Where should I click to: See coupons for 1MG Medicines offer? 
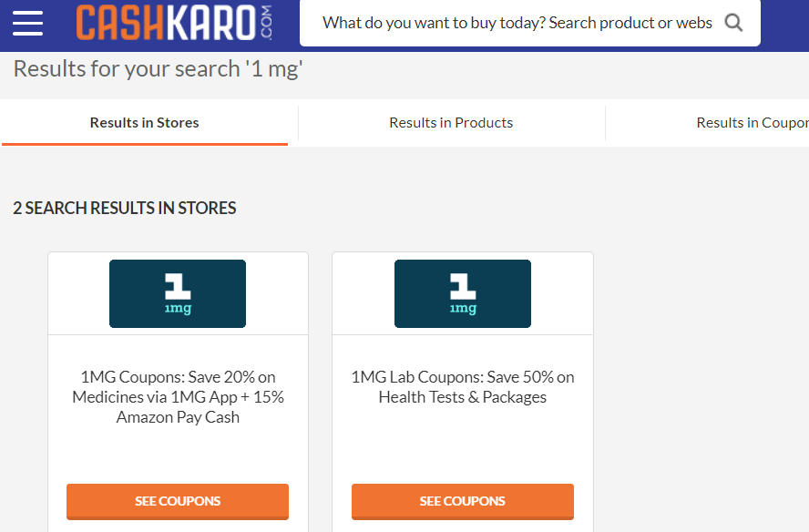click(178, 502)
